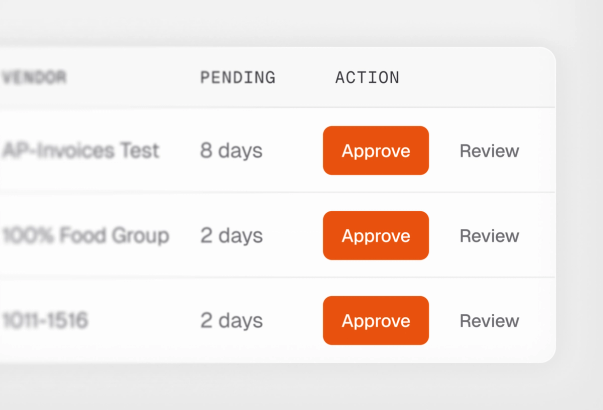Approve the AP-Invoices Test invoice
This screenshot has height=410, width=603.
click(x=375, y=151)
